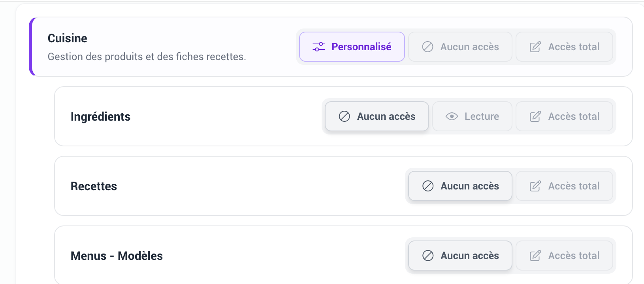This screenshot has width=644, height=284.
Task: Allow Accès total on Menus - Modèles
Action: pos(565,256)
